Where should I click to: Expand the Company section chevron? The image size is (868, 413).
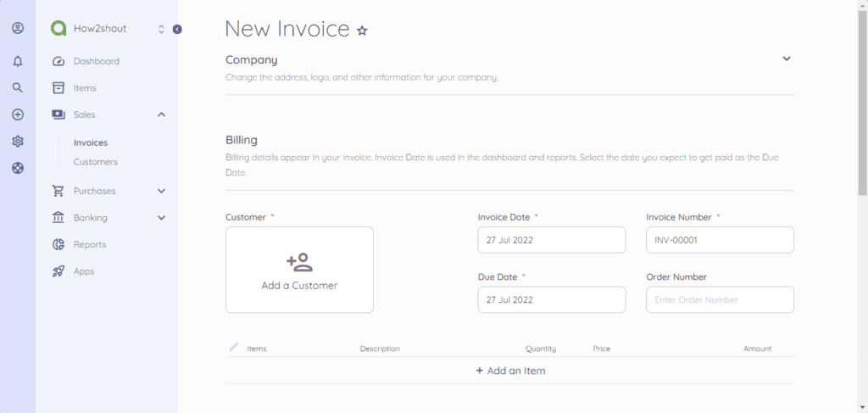coord(786,59)
